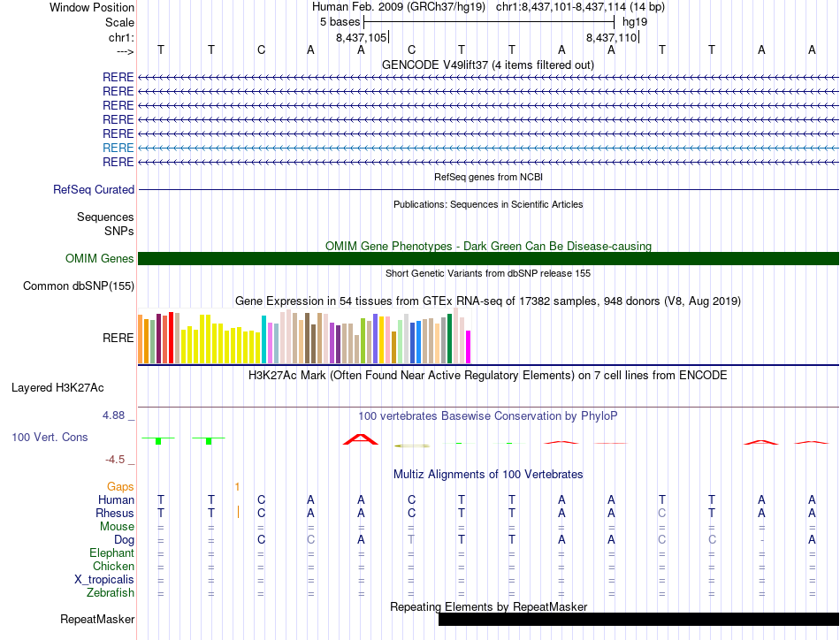Click the RepeatMasker track label
Image resolution: width=840 pixels, height=640 pixels.
point(97,619)
